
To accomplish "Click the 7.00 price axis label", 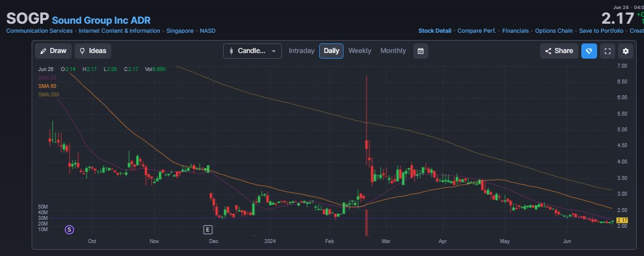I will point(622,65).
